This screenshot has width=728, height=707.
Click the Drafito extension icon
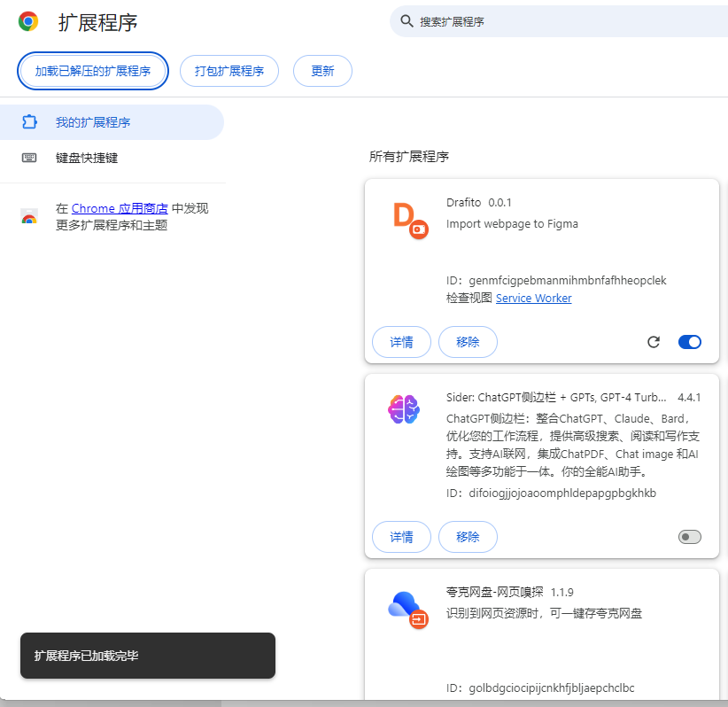coord(410,221)
